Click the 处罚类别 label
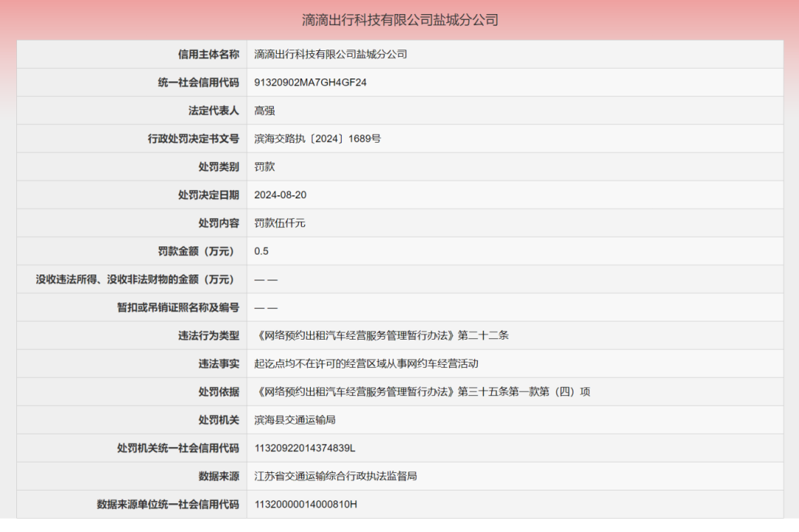 pyautogui.click(x=218, y=166)
